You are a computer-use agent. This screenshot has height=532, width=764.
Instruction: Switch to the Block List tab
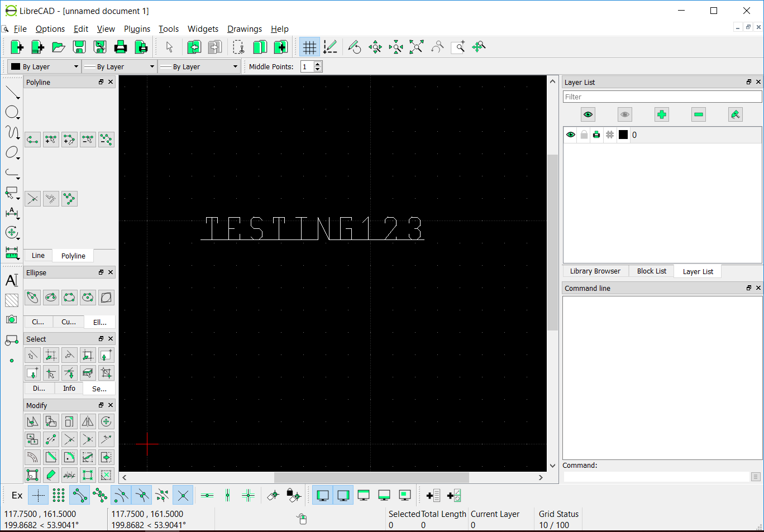pyautogui.click(x=651, y=271)
